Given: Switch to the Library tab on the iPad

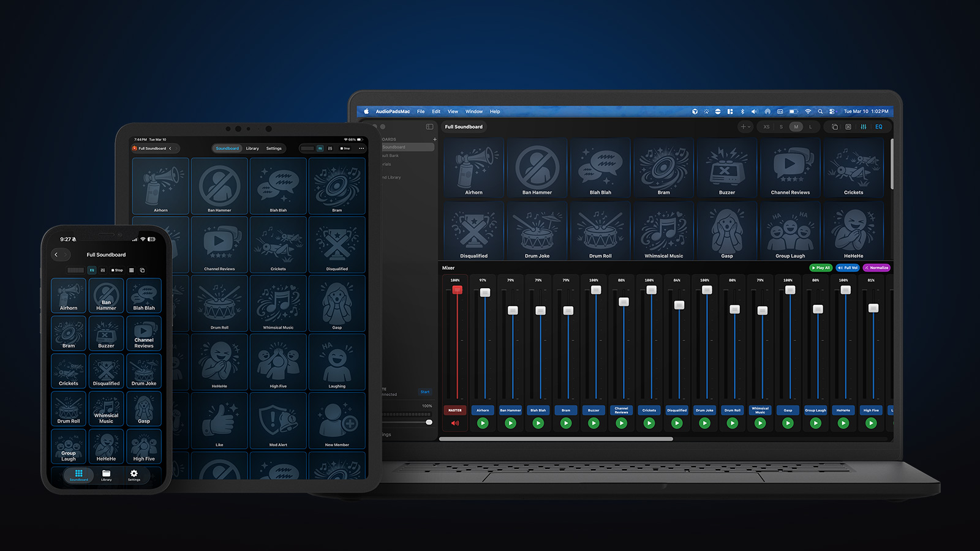Looking at the screenshot, I should pos(252,148).
